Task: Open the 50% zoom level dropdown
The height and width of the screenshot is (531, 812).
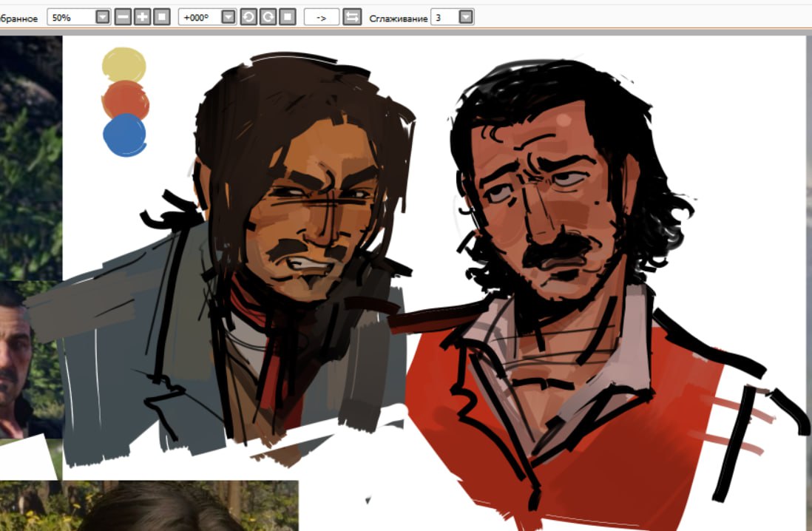Action: tap(103, 17)
